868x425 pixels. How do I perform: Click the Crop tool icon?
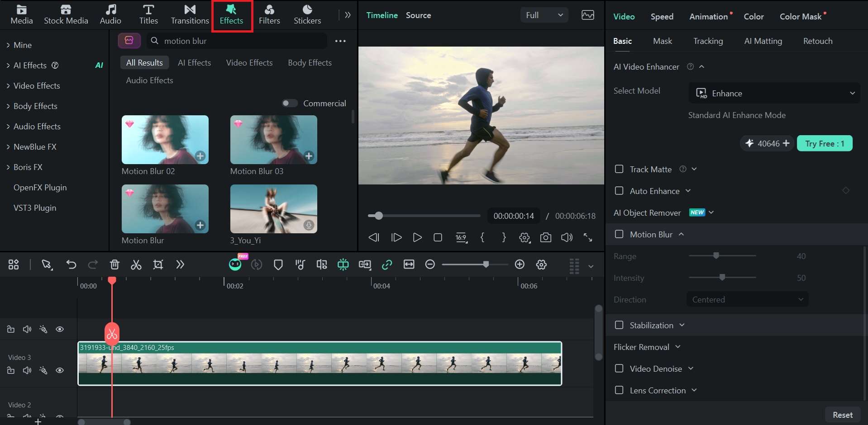coord(158,265)
